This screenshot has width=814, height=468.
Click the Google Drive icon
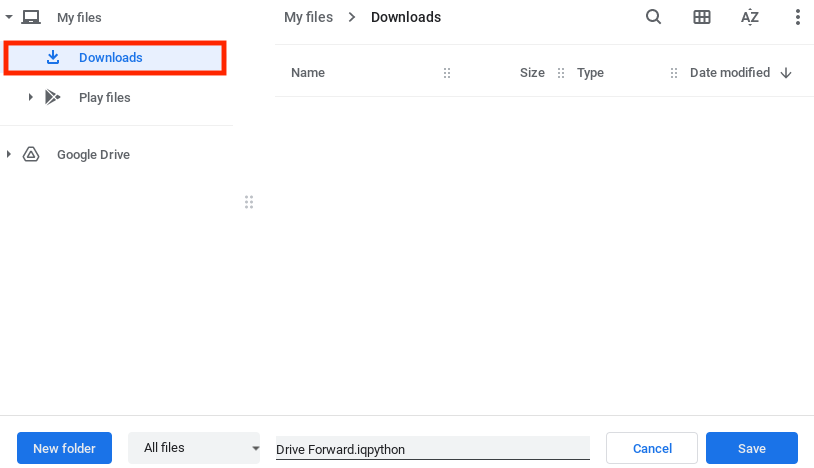click(31, 155)
